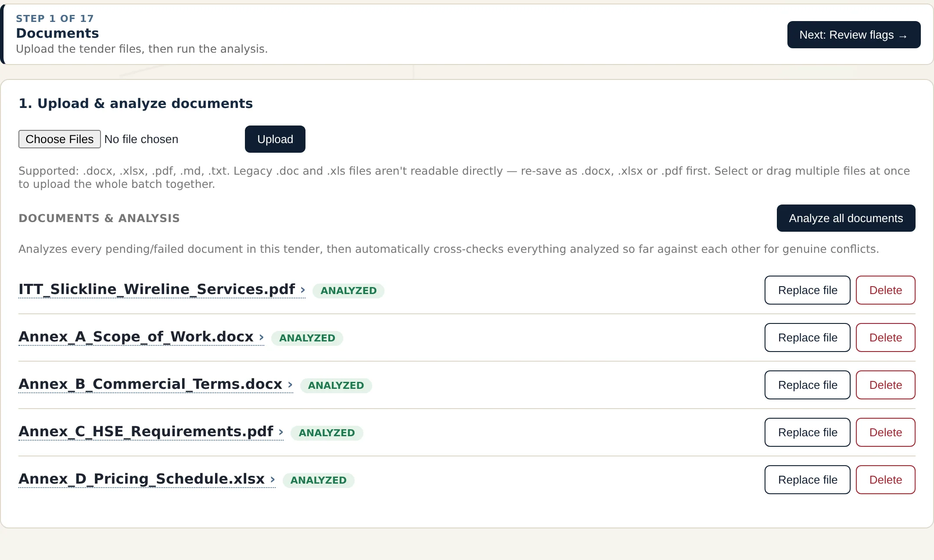This screenshot has height=560, width=934.
Task: Replace file for Annex_C_HSE_Requirements.pdf
Action: click(x=808, y=432)
